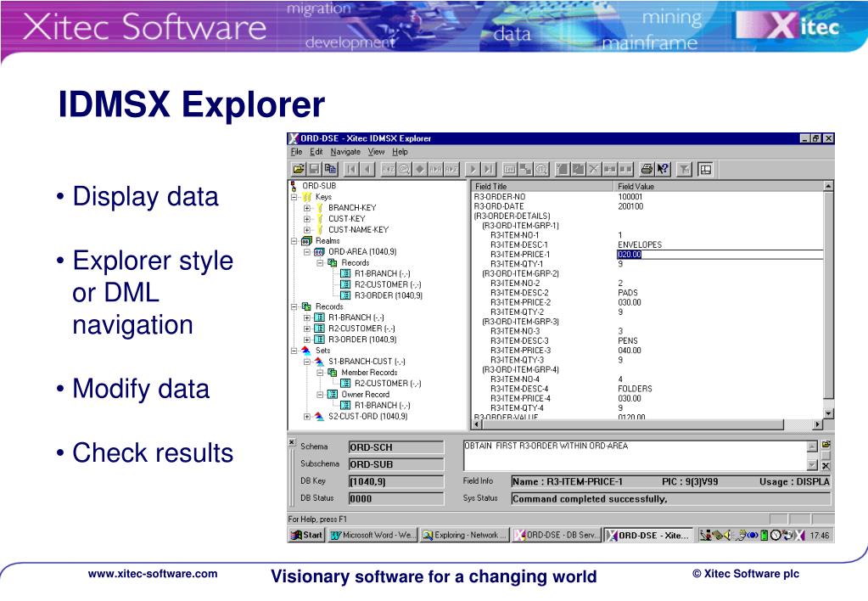The width and height of the screenshot is (868, 601).
Task: Click the delete X toolbar icon
Action: click(594, 169)
